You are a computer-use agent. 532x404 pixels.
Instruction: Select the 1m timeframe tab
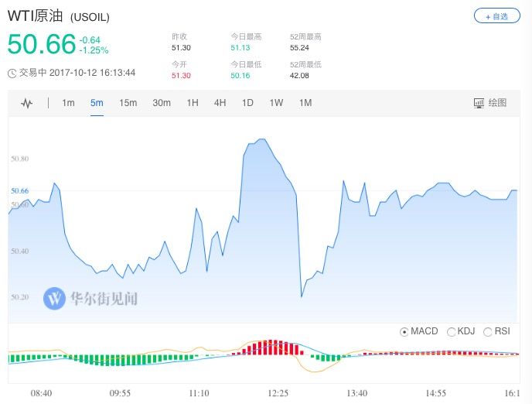68,103
